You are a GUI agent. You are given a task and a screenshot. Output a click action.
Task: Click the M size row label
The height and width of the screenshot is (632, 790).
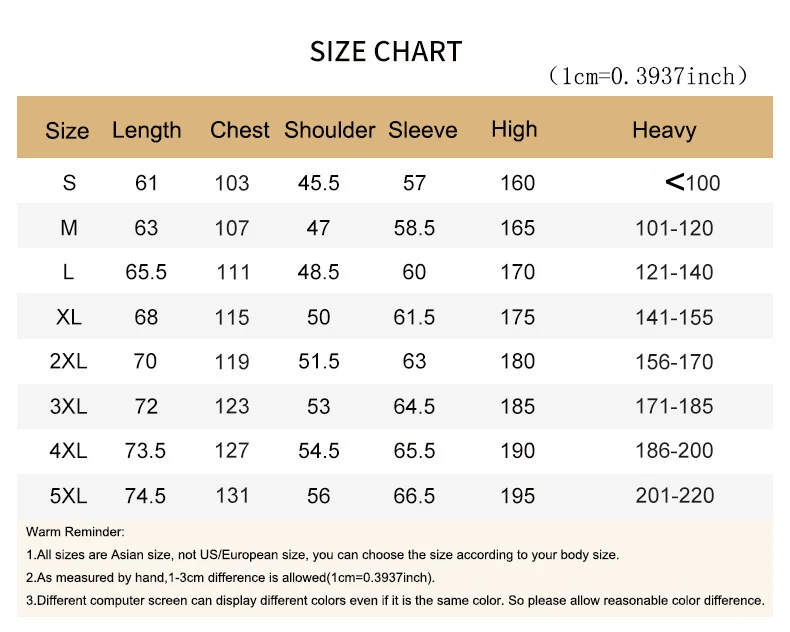[x=69, y=228]
